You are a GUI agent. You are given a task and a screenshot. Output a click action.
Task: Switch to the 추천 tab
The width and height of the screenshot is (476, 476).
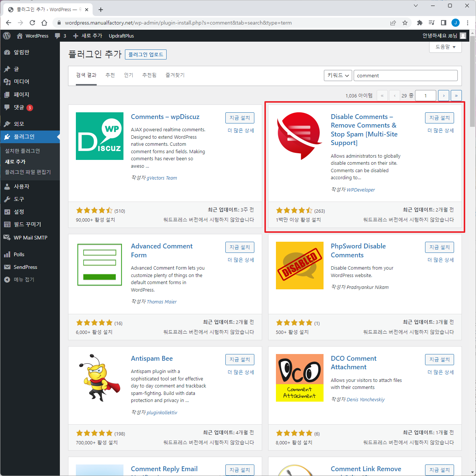click(x=110, y=75)
